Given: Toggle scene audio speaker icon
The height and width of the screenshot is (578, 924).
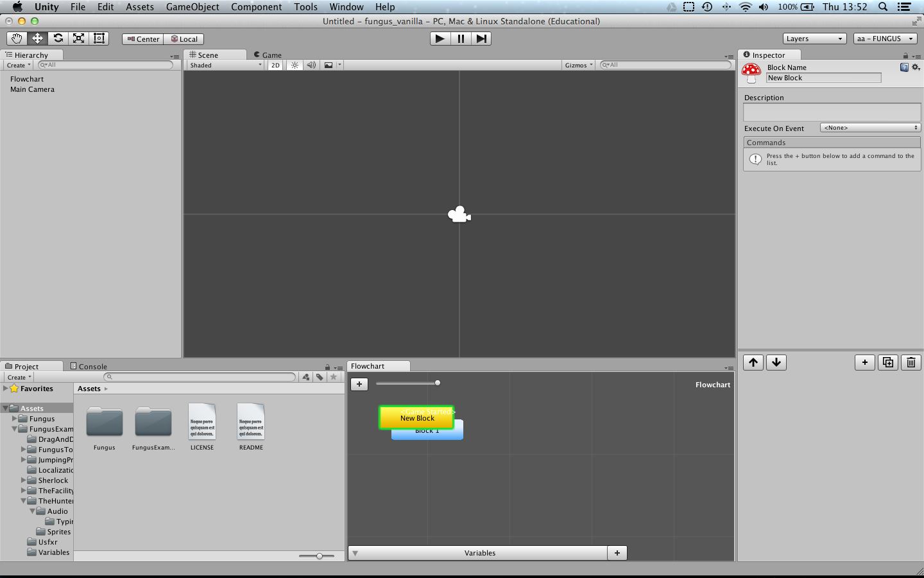Looking at the screenshot, I should (x=311, y=65).
